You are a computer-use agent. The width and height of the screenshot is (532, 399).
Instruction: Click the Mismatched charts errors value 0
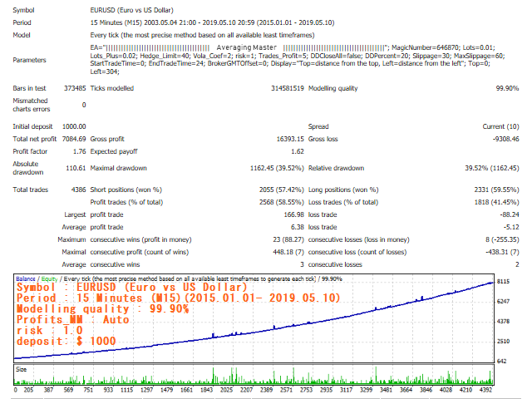tap(84, 105)
